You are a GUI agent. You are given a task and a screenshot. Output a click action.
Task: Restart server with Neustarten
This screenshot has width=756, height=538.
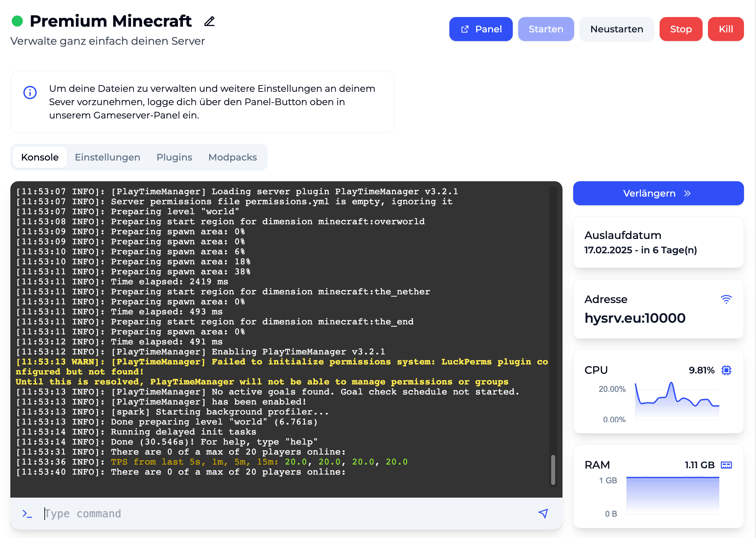617,29
